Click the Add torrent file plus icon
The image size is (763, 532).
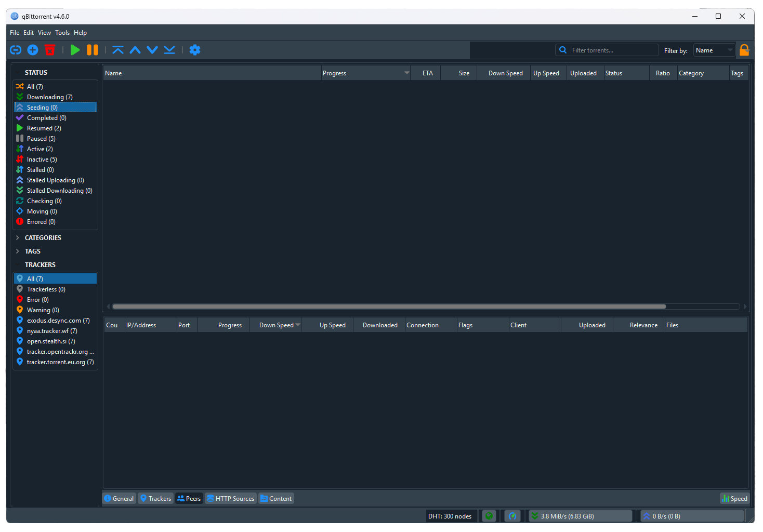coord(33,50)
